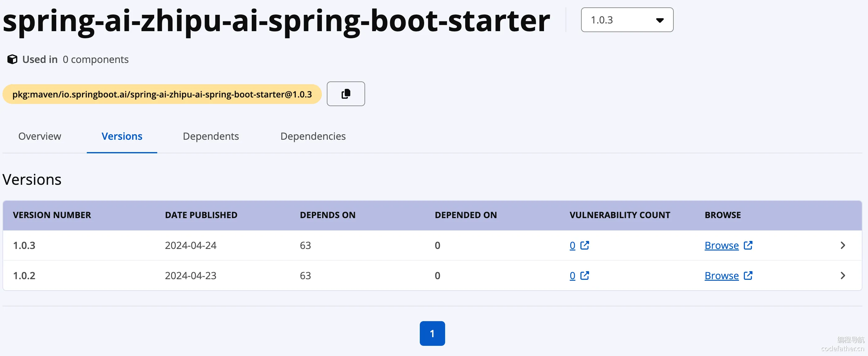
Task: Click the Depends On value 63 for 1.0.2
Action: pyautogui.click(x=305, y=276)
